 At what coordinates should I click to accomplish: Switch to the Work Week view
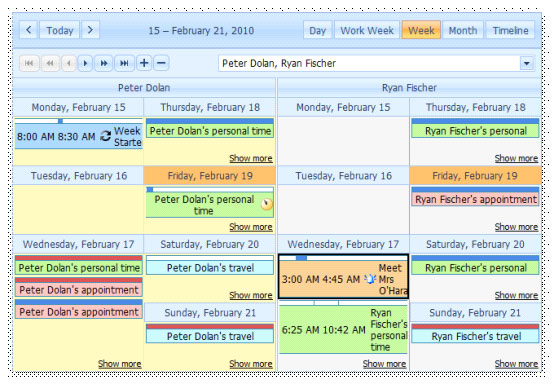tap(367, 30)
